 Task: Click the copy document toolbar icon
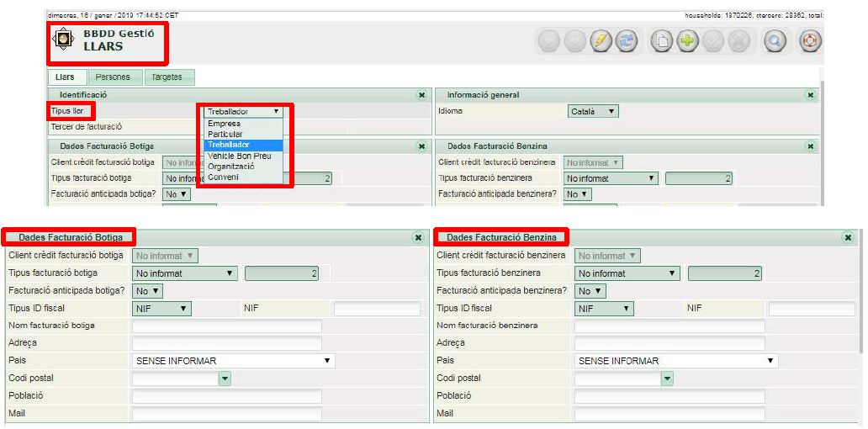[x=663, y=41]
